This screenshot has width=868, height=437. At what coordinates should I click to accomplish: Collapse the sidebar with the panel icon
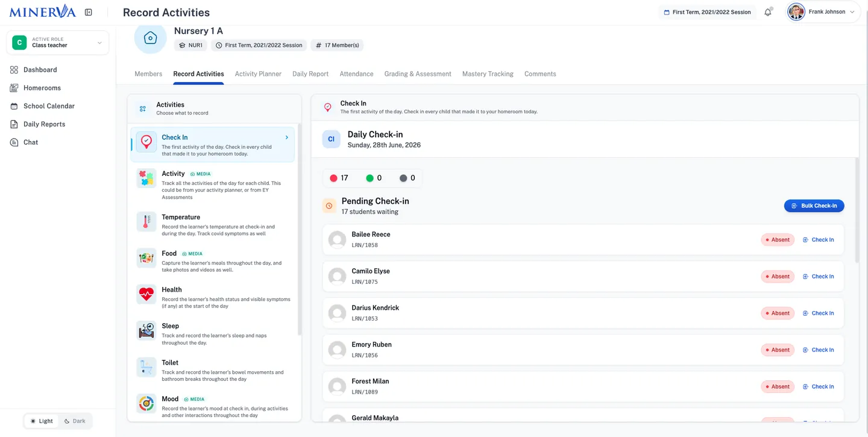(x=89, y=12)
